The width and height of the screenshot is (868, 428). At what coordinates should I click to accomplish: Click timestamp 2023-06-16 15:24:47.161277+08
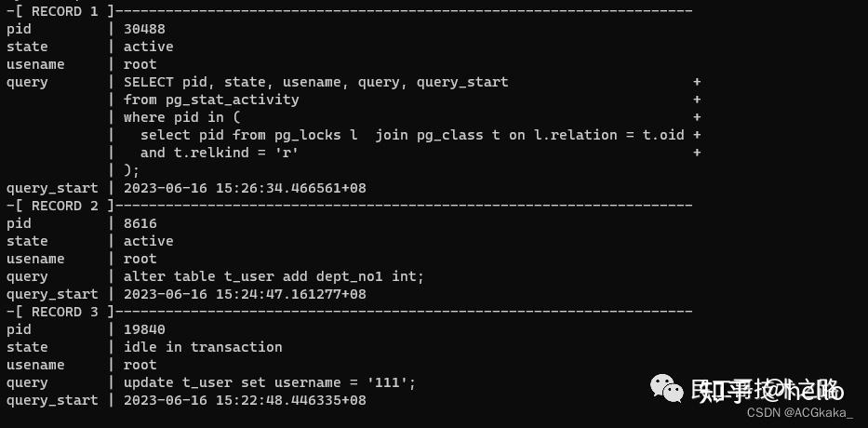pos(245,294)
